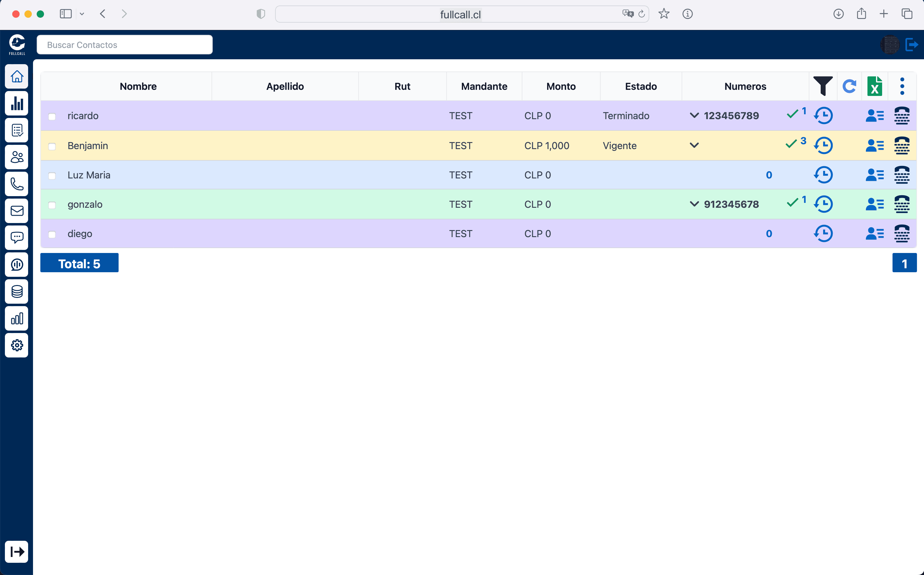This screenshot has width=924, height=575.
Task: Expand numbers dropdown for ricardo
Action: (694, 115)
